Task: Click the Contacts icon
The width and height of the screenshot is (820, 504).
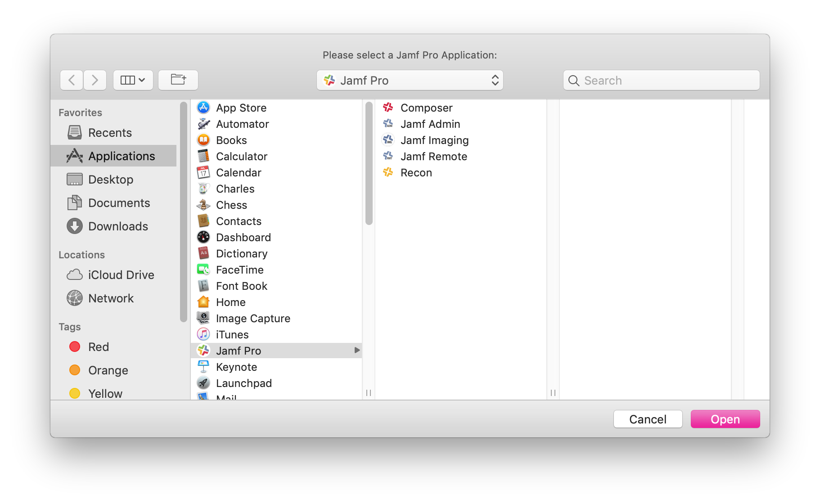Action: pyautogui.click(x=203, y=221)
